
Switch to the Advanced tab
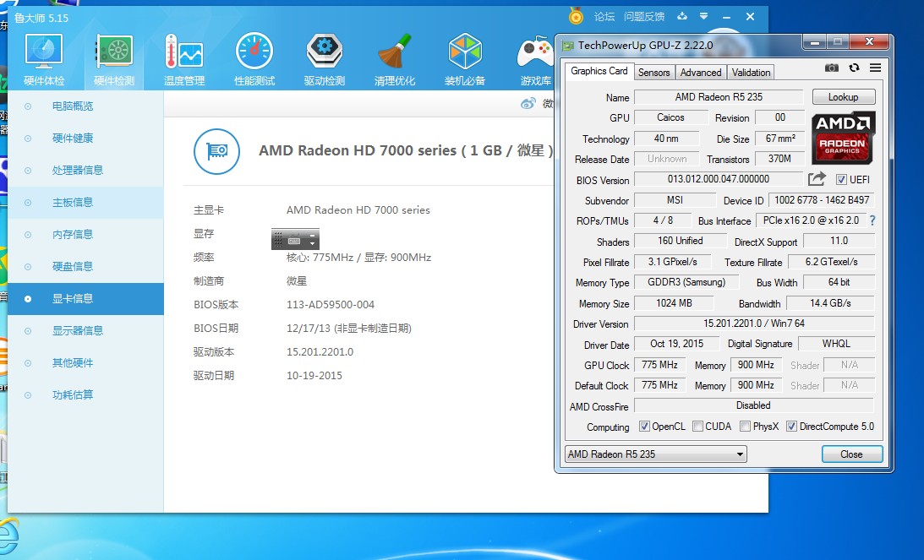701,73
